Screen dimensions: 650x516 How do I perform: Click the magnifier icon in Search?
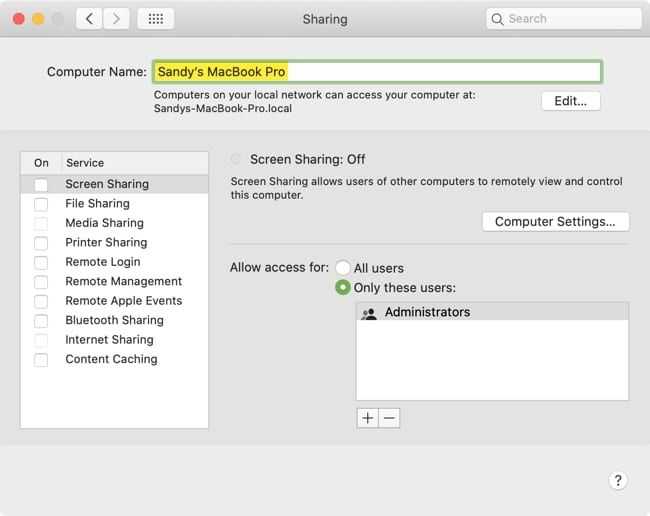[x=497, y=19]
